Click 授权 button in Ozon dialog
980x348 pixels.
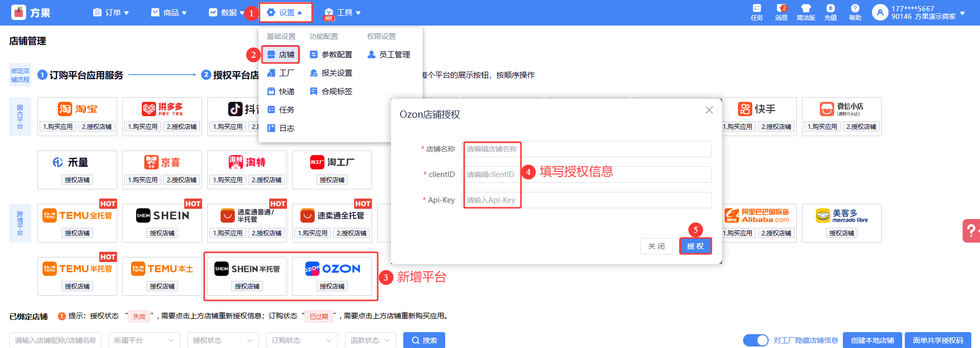695,246
